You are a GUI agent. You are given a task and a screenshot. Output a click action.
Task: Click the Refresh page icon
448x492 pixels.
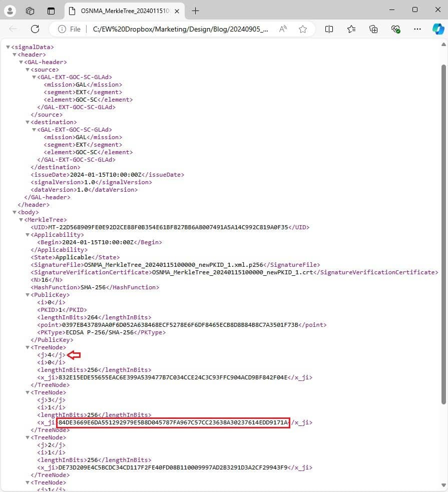(x=35, y=29)
